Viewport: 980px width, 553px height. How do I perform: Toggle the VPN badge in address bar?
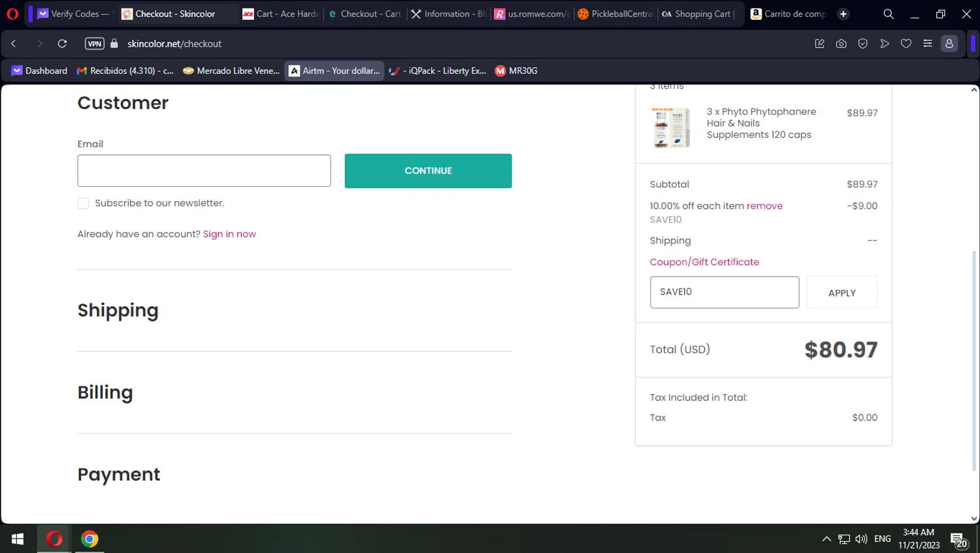pyautogui.click(x=95, y=44)
